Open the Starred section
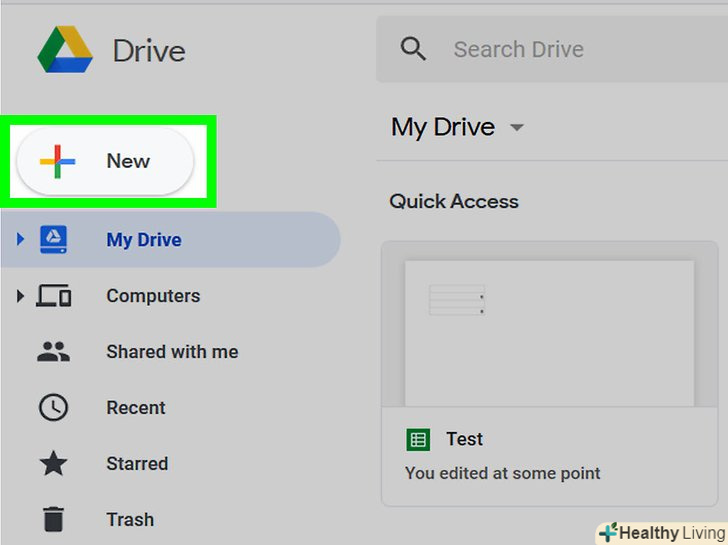 [x=137, y=463]
